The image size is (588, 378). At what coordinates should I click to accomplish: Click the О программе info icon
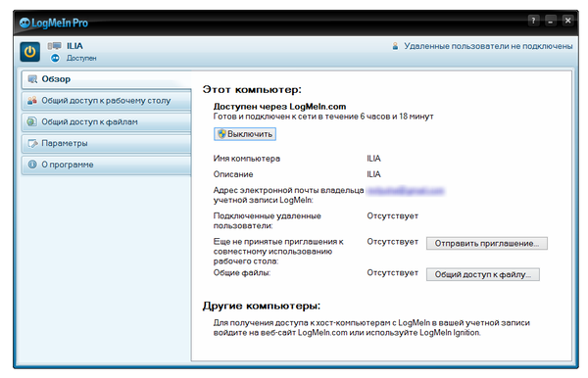pos(32,165)
